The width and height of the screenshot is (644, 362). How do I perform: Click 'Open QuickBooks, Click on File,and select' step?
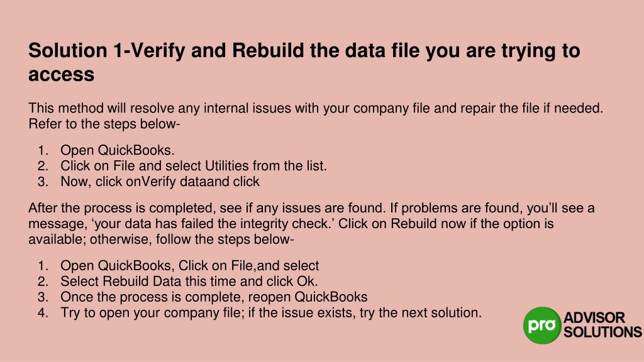pyautogui.click(x=189, y=266)
